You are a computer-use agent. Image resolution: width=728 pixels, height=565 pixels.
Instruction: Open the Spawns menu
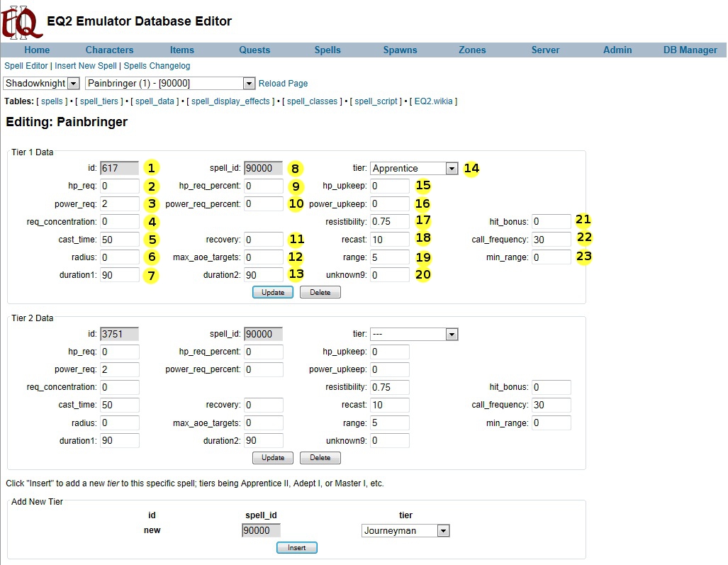point(400,50)
